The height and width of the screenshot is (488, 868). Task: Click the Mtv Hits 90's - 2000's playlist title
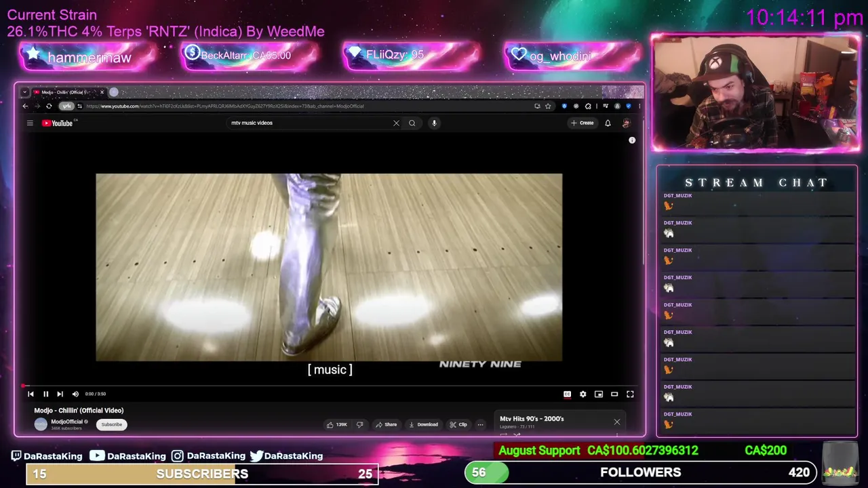point(532,419)
